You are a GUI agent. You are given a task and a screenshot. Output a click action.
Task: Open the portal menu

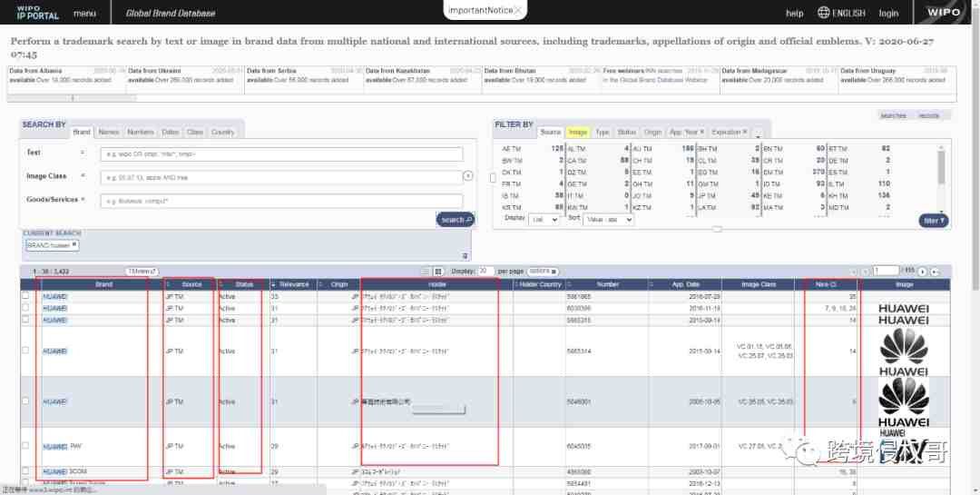[x=84, y=13]
